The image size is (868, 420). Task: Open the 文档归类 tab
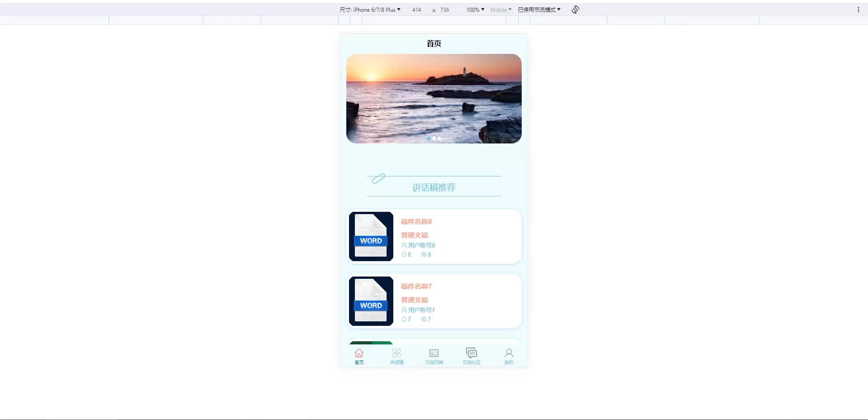[434, 356]
